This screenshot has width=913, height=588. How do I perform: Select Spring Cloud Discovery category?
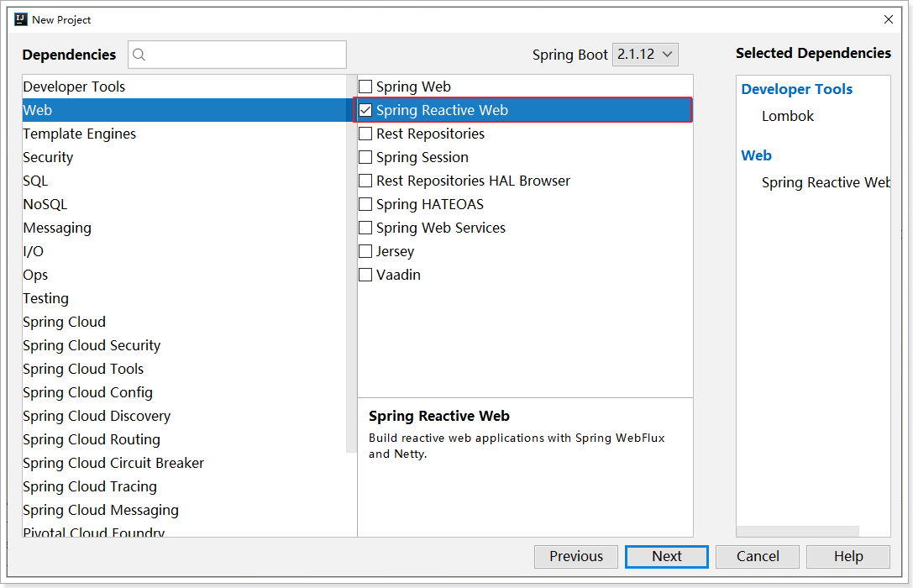(x=184, y=417)
